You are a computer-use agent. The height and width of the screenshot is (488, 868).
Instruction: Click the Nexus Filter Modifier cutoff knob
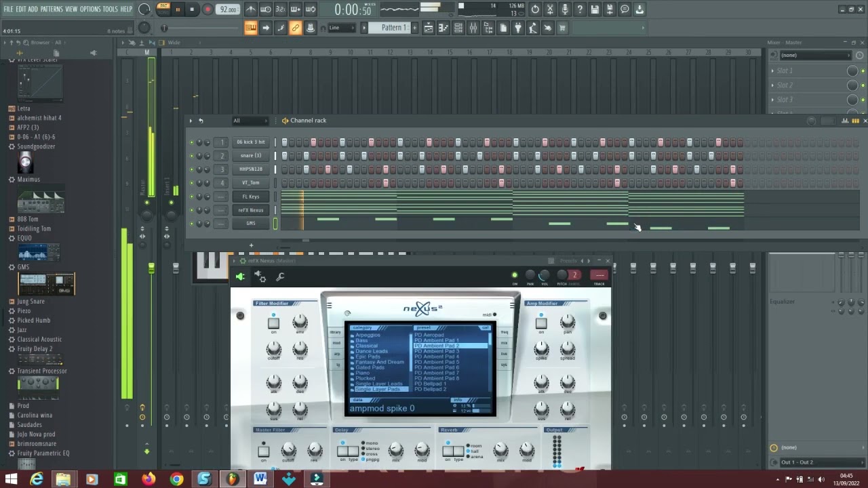pos(273,349)
